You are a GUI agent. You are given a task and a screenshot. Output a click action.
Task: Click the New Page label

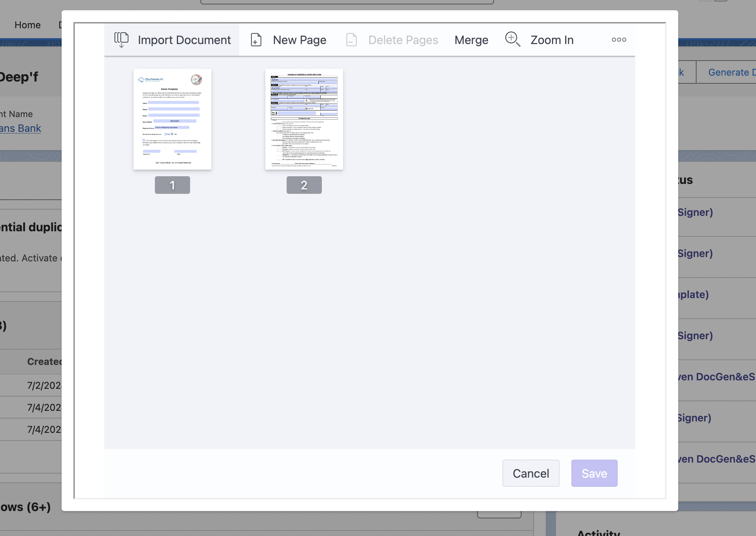pos(299,40)
